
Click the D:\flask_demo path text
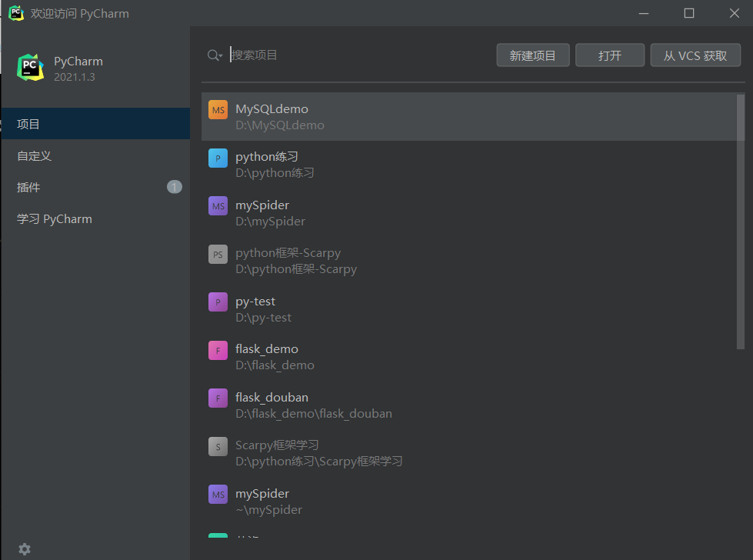(275, 365)
